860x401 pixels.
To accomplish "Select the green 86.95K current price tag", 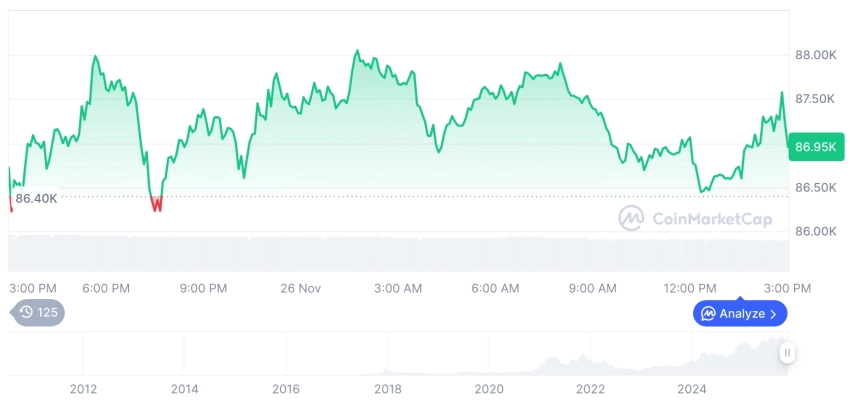I will 816,147.
